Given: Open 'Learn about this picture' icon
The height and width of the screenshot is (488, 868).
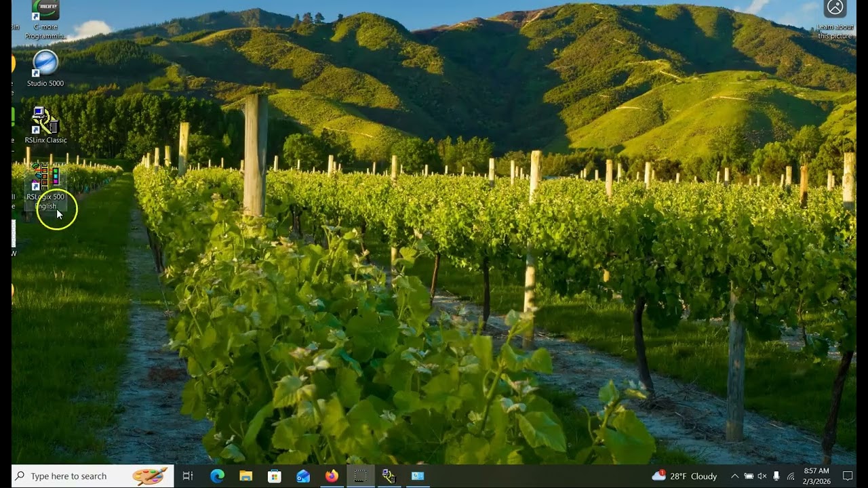Looking at the screenshot, I should (x=835, y=20).
